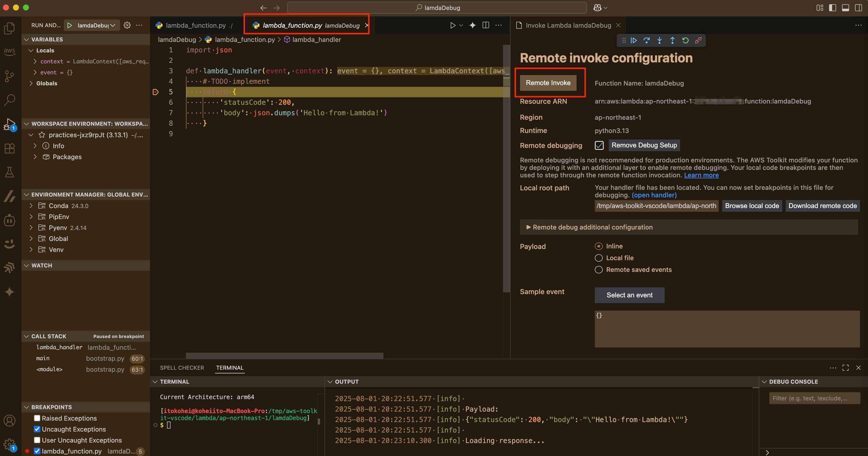Uncheck the Remote debugging checkbox

599,145
